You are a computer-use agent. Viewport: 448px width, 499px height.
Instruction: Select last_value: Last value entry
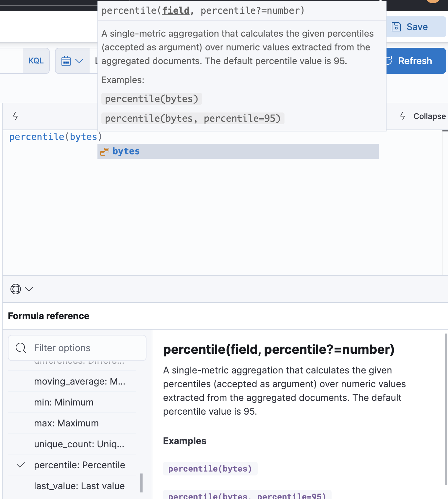click(x=79, y=486)
